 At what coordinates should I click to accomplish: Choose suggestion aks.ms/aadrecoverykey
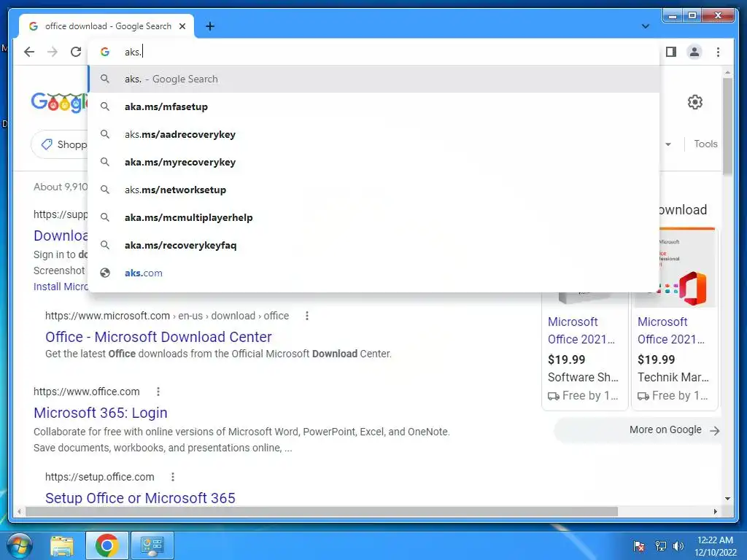tap(374, 134)
